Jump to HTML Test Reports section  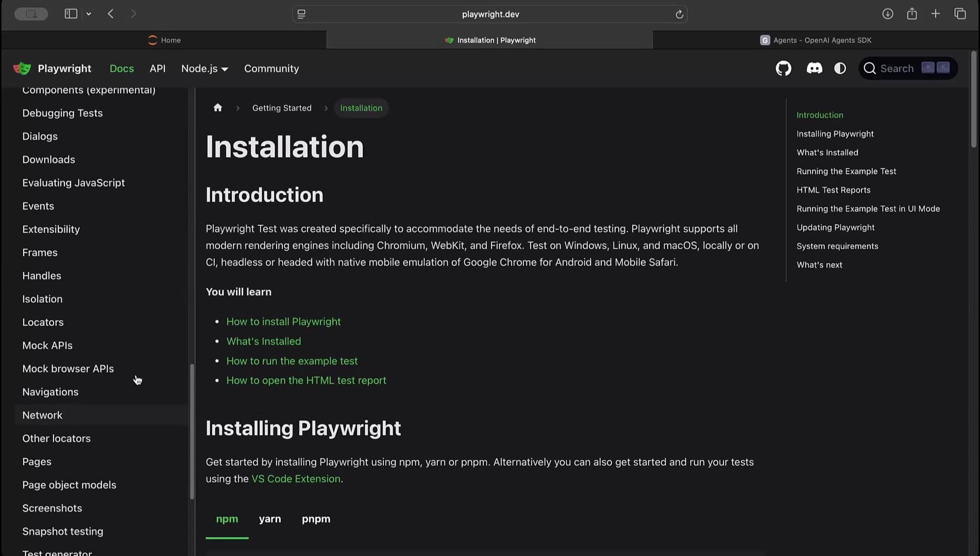833,190
